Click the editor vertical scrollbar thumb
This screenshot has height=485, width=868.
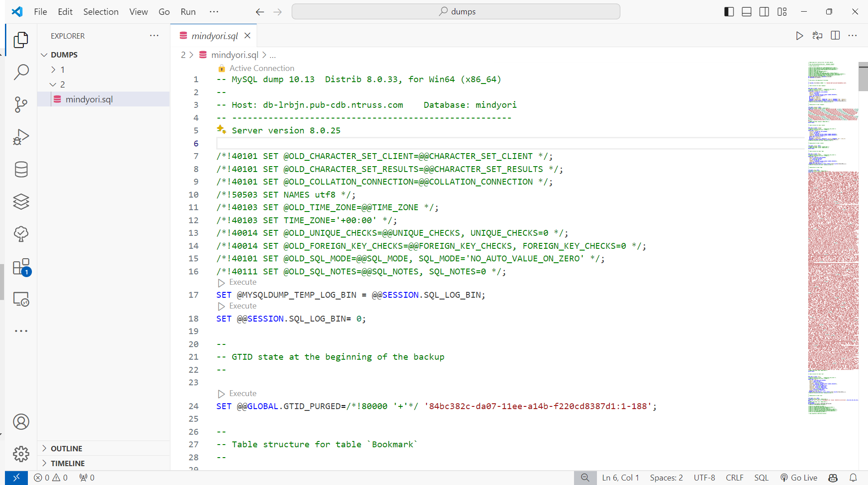[x=863, y=77]
